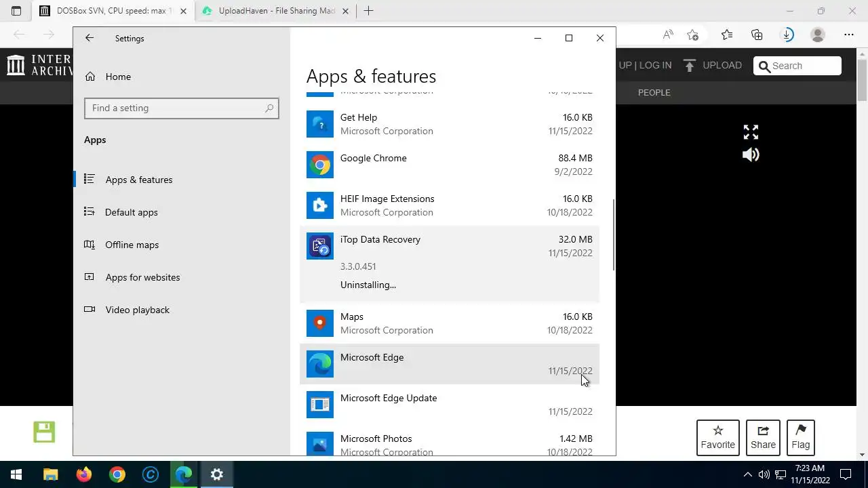Open a new browser tab
This screenshot has width=868, height=488.
369,11
